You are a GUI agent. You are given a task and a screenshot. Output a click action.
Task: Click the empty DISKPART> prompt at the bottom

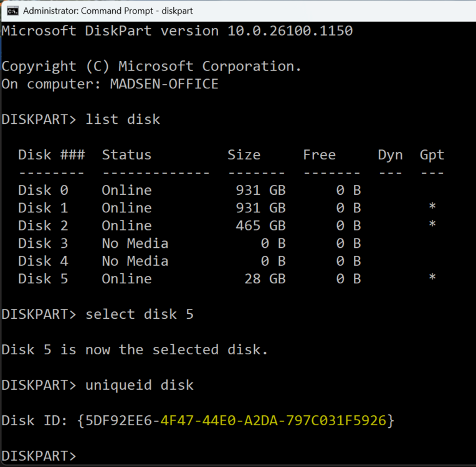[39, 456]
